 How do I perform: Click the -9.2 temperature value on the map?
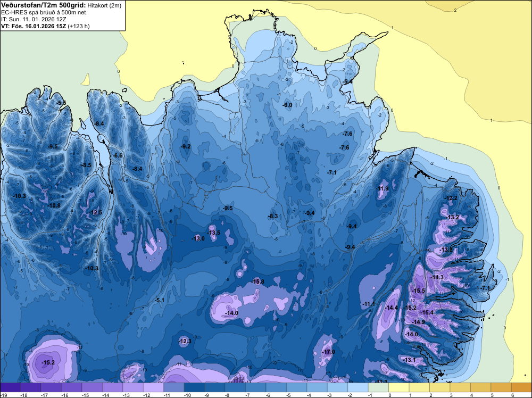(x=186, y=146)
